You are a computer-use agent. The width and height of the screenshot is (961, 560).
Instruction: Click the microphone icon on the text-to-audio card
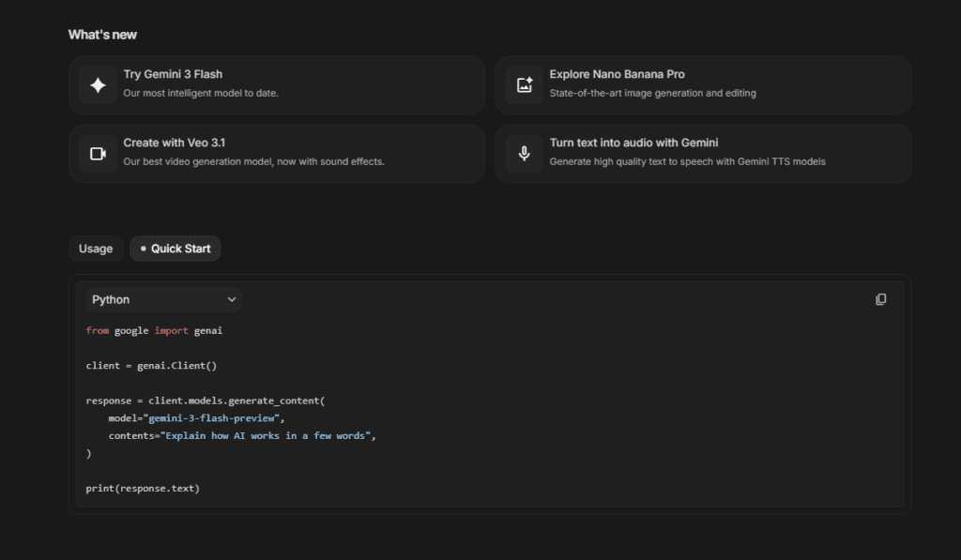(524, 153)
